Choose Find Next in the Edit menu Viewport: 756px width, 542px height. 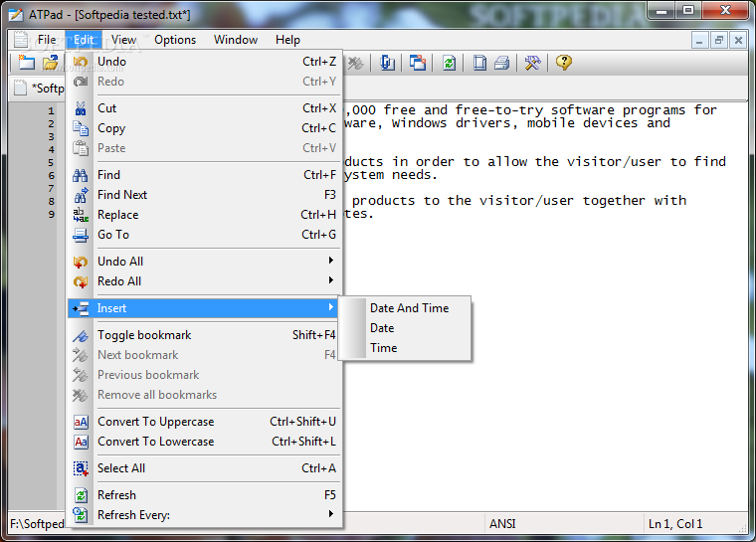205,195
